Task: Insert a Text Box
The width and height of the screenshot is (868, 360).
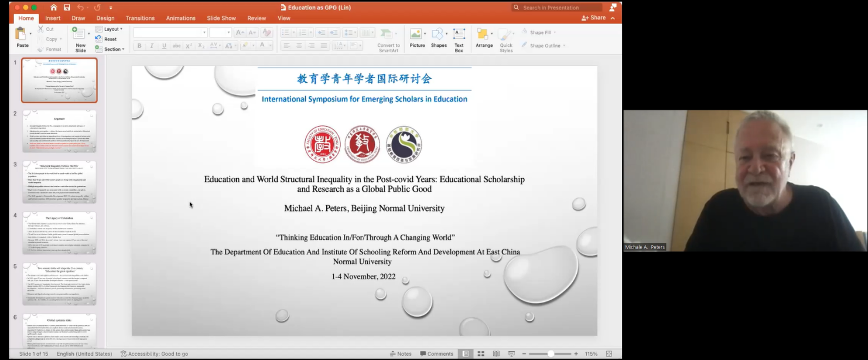Action: (x=459, y=35)
